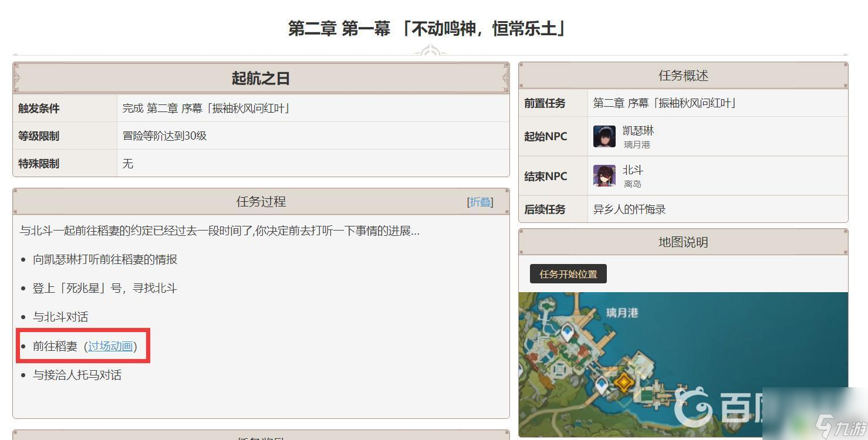Screen dimensions: 868x440
Task: Click the 任务概述 panel header
Action: 683,76
